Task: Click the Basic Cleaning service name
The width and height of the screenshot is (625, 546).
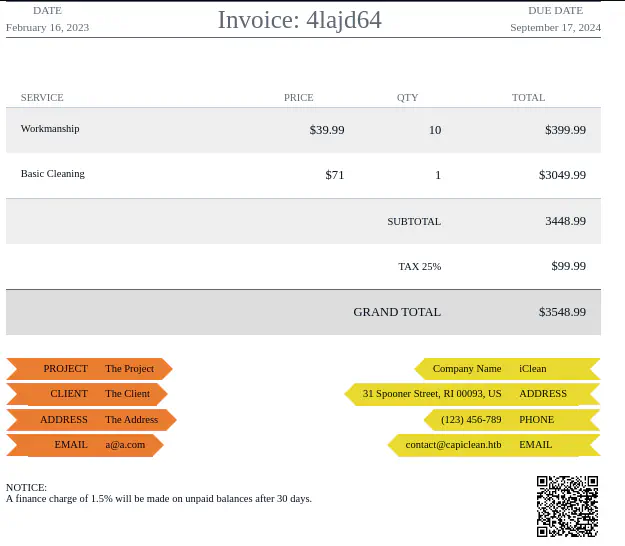Action: (x=53, y=174)
